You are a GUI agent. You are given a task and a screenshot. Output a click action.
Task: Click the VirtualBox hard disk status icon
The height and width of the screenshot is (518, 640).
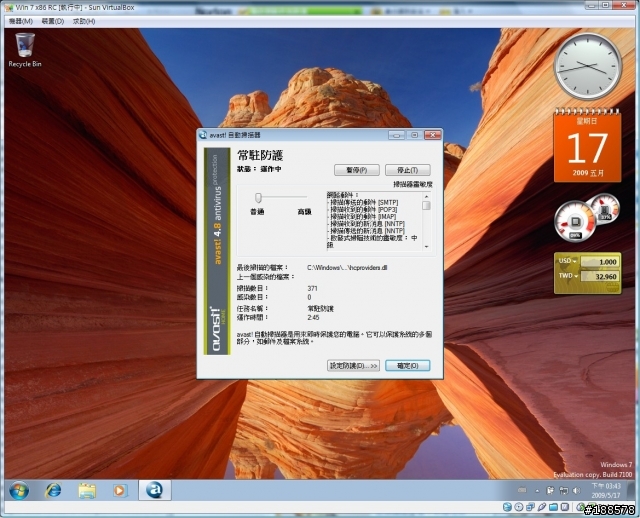507,507
